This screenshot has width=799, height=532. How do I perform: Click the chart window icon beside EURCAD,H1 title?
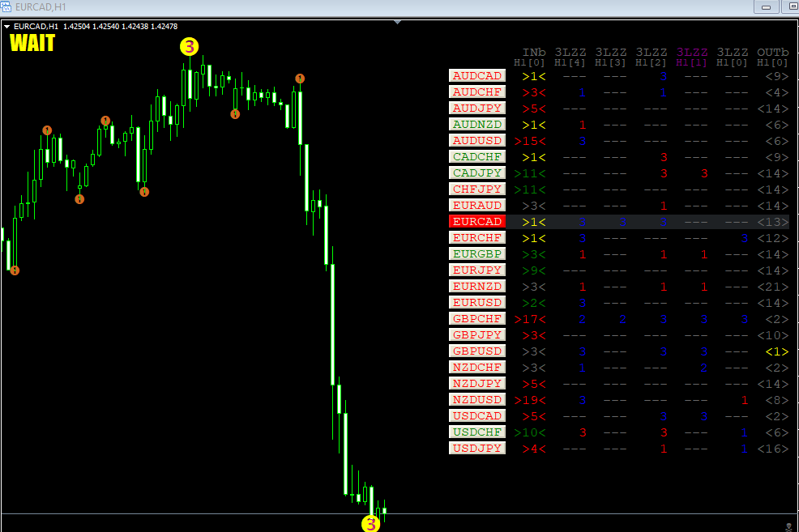click(6, 6)
